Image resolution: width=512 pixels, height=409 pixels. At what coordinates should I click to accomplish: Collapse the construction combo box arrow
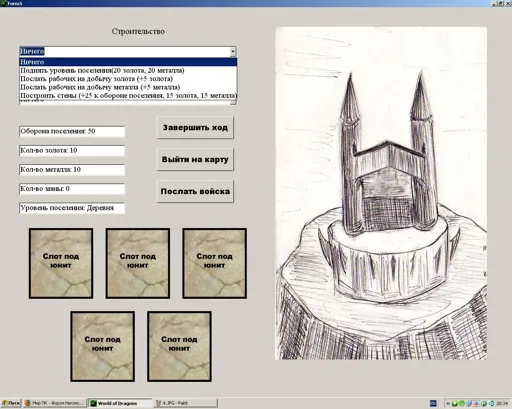tap(233, 51)
